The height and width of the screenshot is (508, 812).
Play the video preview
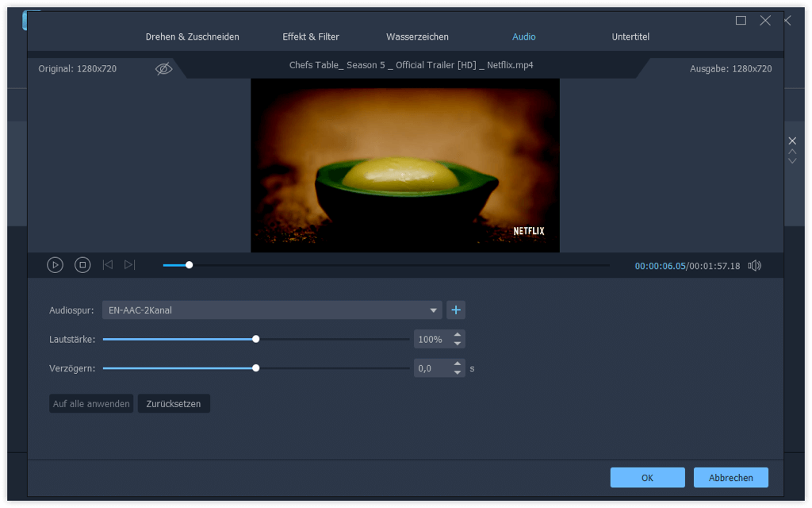55,265
